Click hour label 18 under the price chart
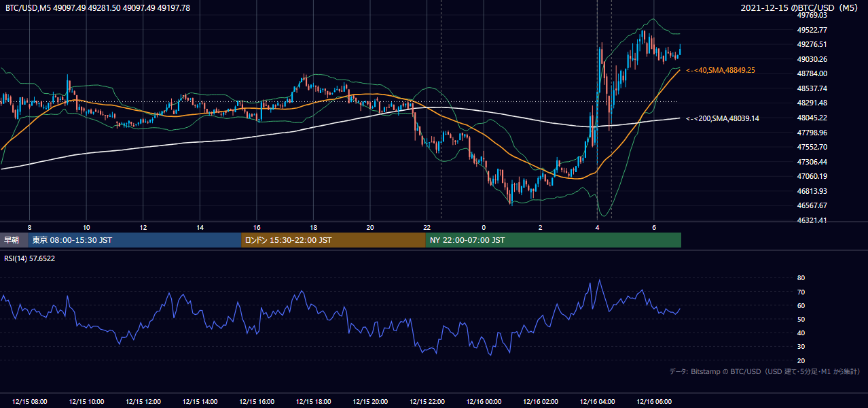 [x=313, y=227]
